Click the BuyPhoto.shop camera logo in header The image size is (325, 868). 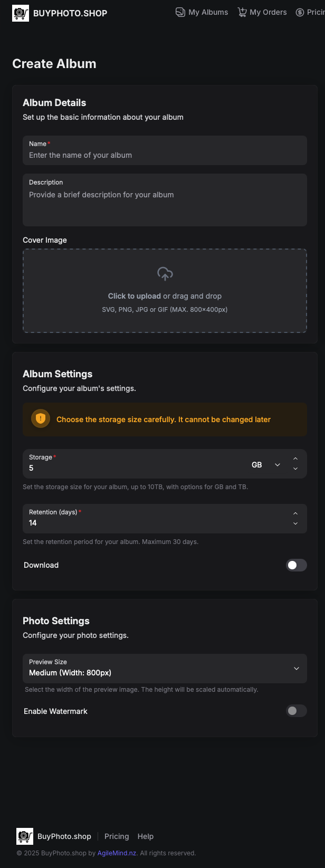[21, 13]
